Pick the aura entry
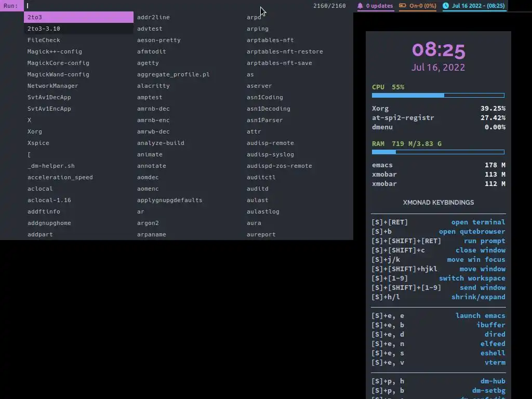532x399 pixels. click(x=254, y=223)
